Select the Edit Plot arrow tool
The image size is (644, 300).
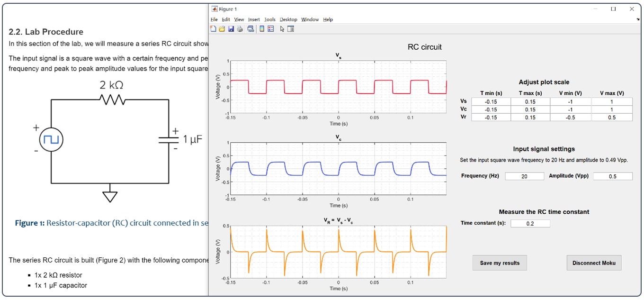coord(282,29)
